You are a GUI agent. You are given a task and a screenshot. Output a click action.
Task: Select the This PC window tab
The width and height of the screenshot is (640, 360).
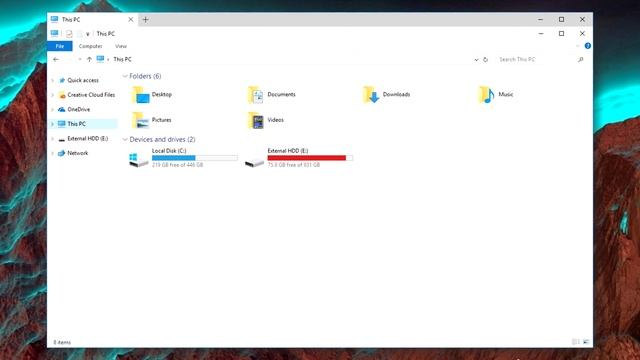point(93,20)
